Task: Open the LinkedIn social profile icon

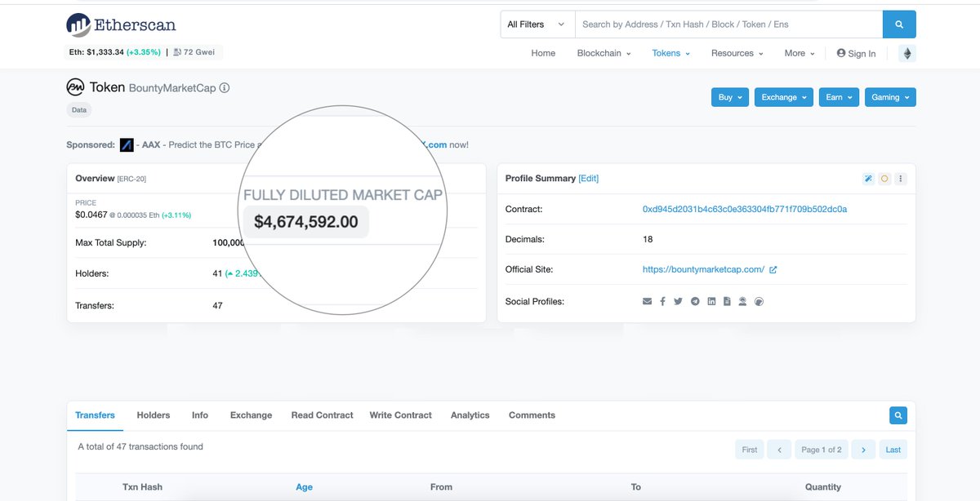Action: 711,301
